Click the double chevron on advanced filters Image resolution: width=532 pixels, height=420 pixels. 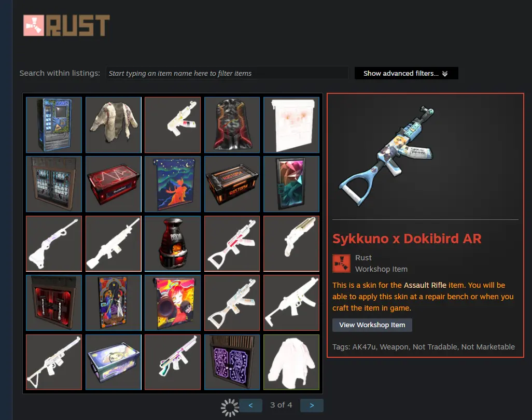tap(445, 74)
